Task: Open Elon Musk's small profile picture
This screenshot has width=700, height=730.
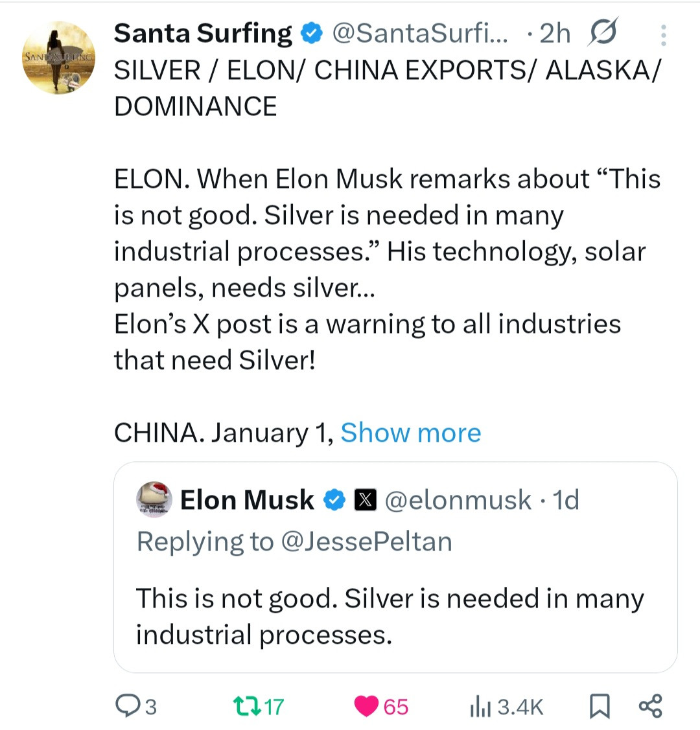Action: 154,499
